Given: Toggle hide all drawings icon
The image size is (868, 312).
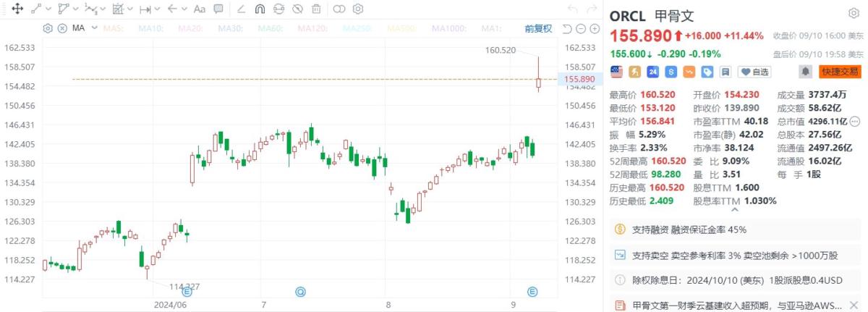Looking at the screenshot, I should coord(297,9).
